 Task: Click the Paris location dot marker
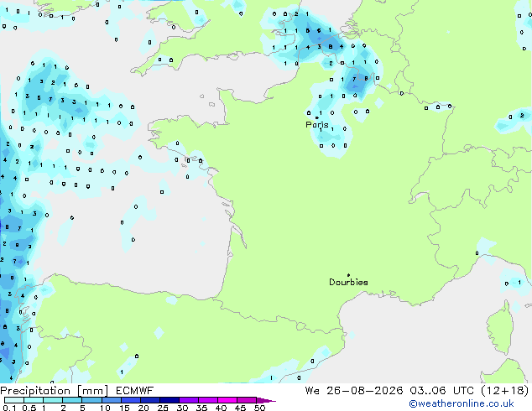(317, 117)
